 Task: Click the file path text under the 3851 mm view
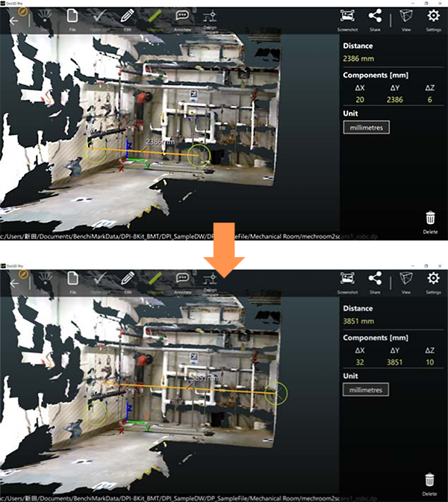tap(189, 498)
